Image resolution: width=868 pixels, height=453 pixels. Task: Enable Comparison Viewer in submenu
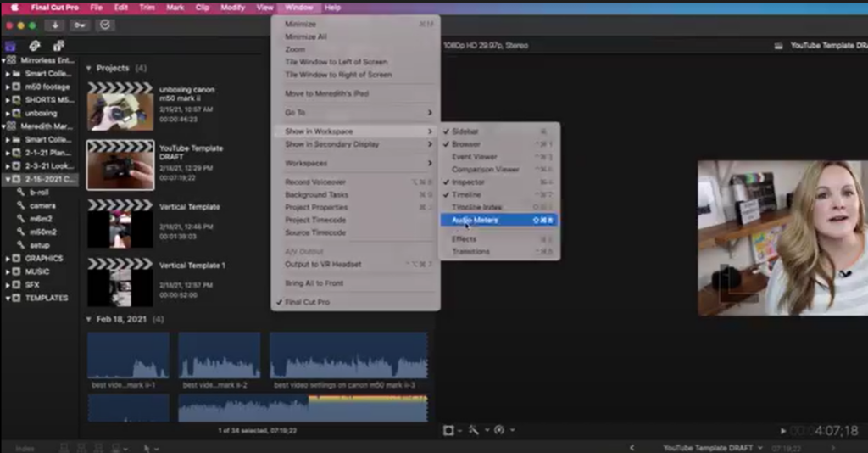[x=499, y=170]
